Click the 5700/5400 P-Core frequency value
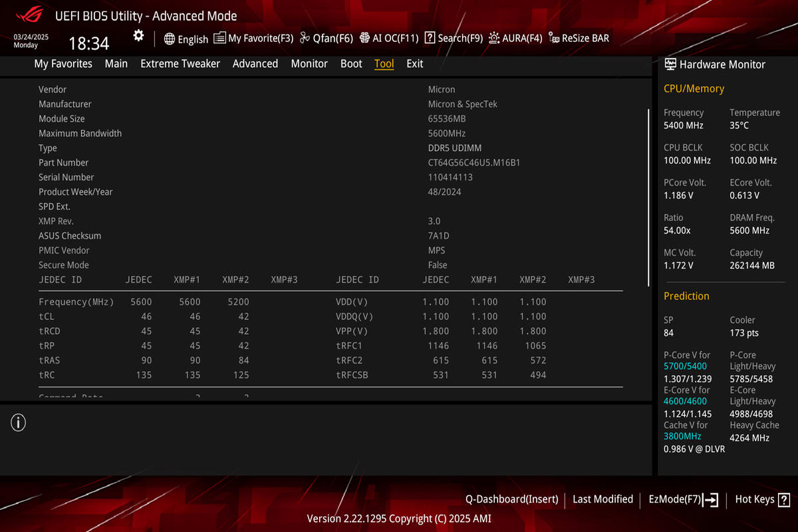Image resolution: width=798 pixels, height=532 pixels. tap(685, 366)
